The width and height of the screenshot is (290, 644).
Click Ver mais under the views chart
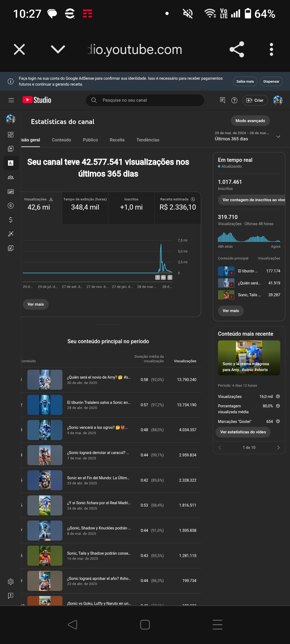(x=36, y=304)
